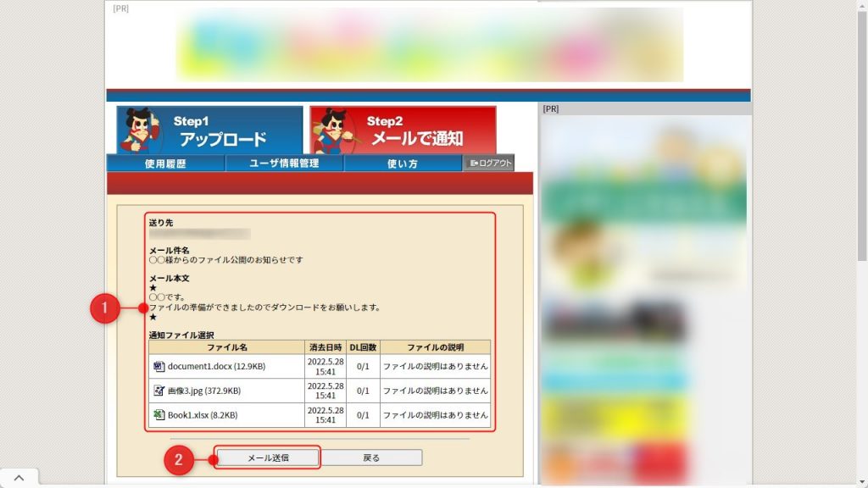Click the ログアウト button
The width and height of the screenshot is (868, 488).
(x=489, y=163)
